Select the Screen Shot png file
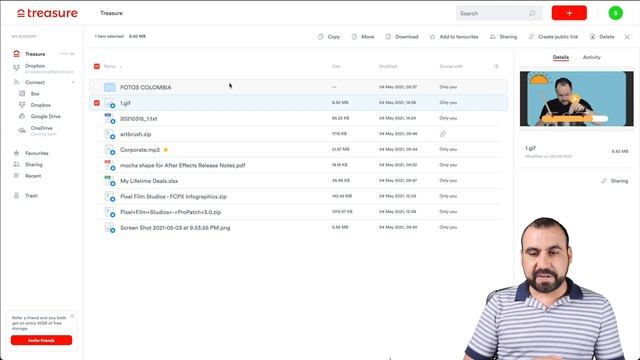 coord(175,228)
